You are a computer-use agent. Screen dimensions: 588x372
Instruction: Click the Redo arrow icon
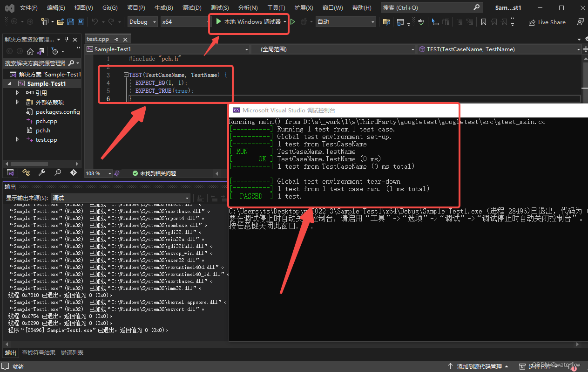(x=111, y=22)
